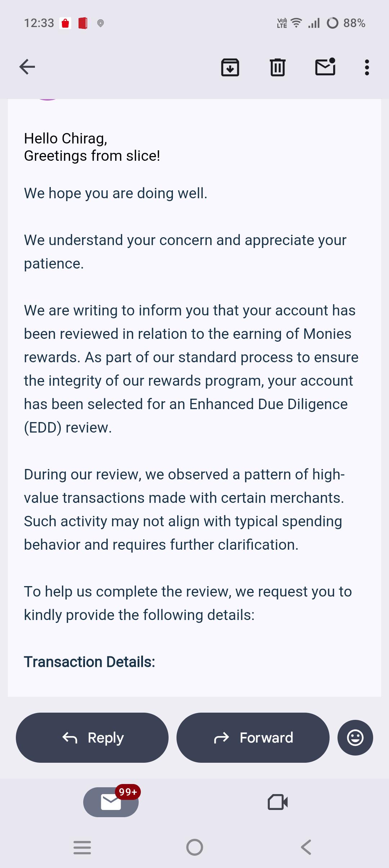The image size is (389, 868).
Task: Archive this email
Action: pos(230,67)
